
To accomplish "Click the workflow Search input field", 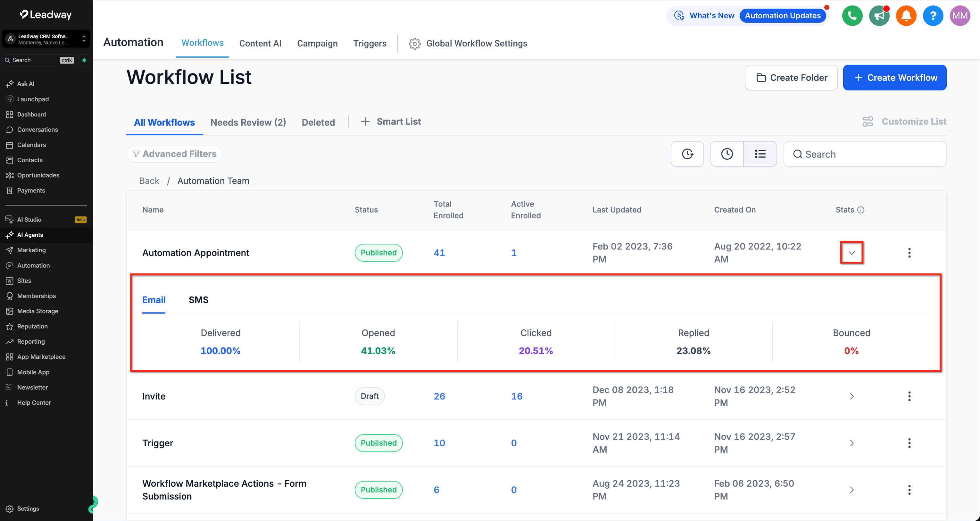I will [865, 154].
